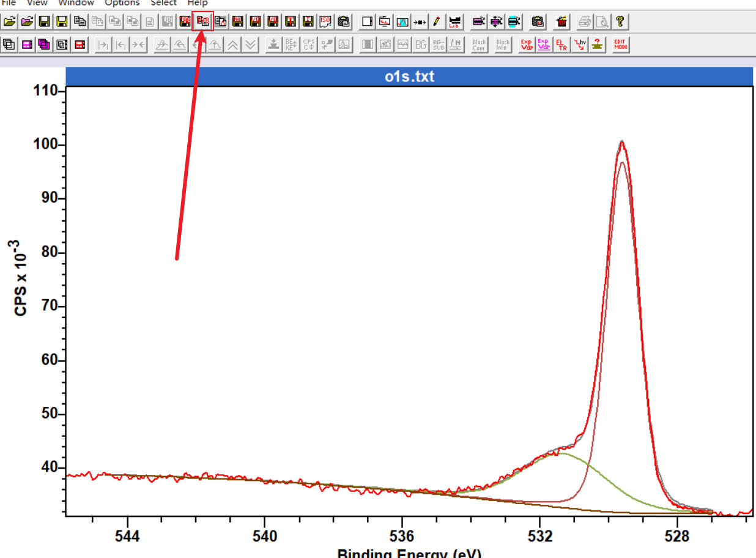Toggle the BE/KE energy scale icon

pos(291,45)
